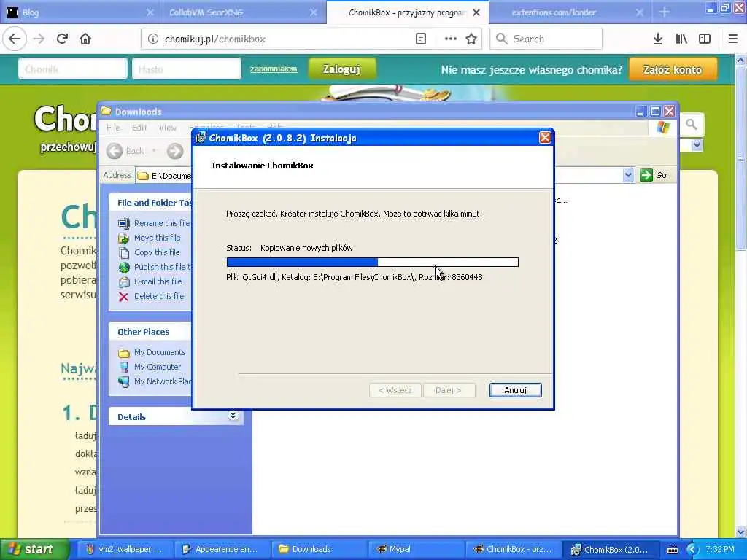
Task: Open the File menu in Downloads window
Action: (113, 128)
